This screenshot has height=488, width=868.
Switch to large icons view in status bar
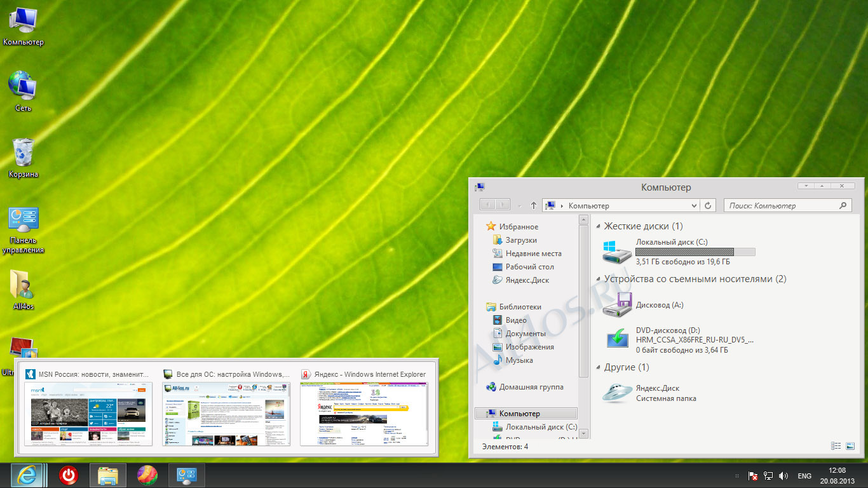(850, 446)
